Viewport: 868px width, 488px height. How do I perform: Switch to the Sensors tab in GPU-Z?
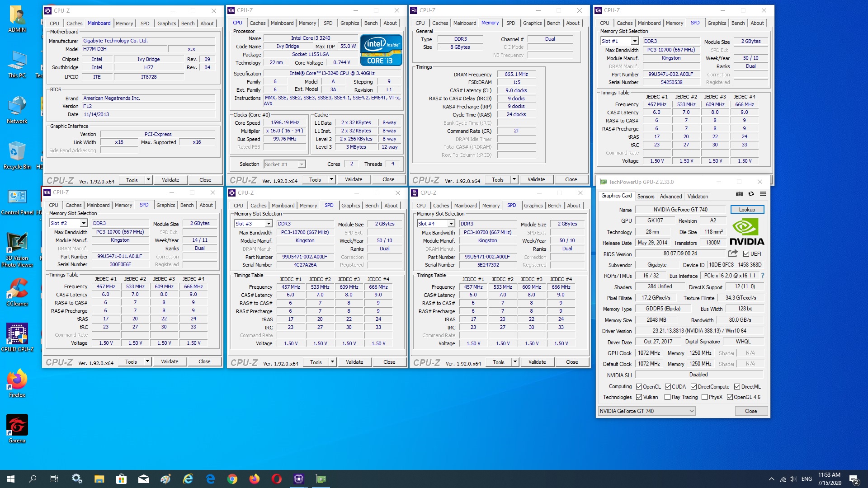[646, 197]
